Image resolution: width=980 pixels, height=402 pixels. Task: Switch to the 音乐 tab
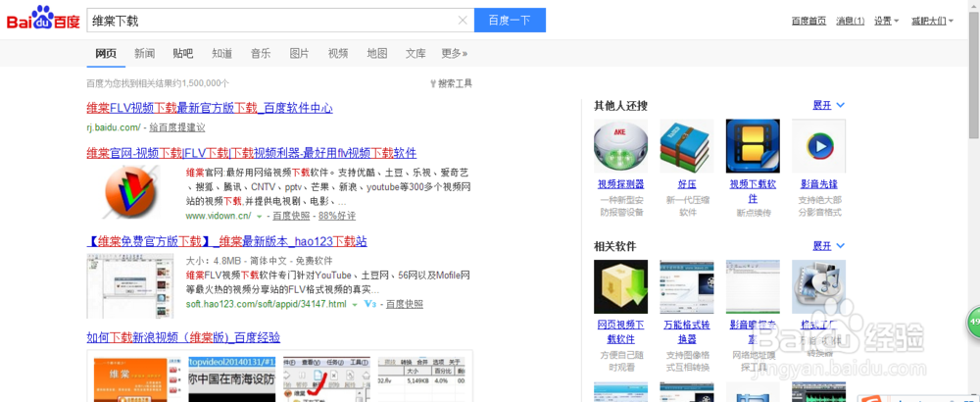pyautogui.click(x=261, y=53)
